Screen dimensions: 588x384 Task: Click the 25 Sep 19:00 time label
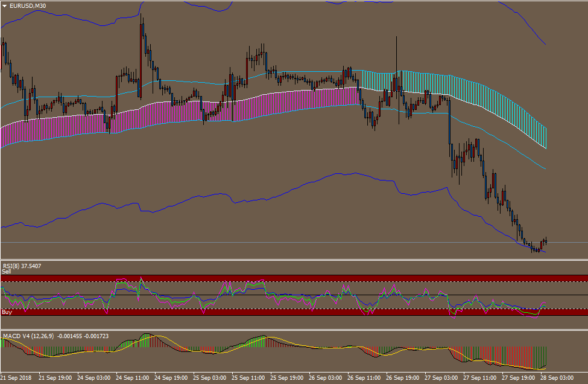288,377
